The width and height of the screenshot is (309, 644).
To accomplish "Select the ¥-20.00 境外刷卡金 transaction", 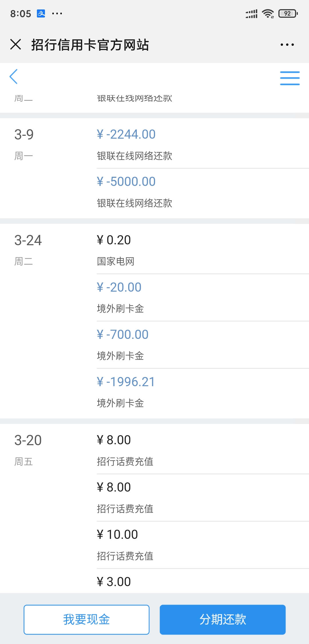I will point(203,298).
